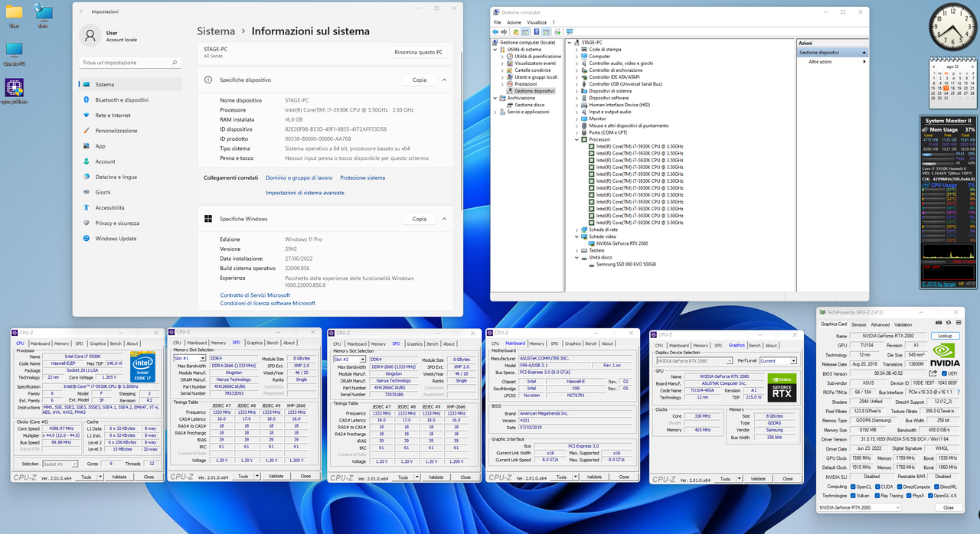Click back arrow in Gestione computer toolbar

[495, 32]
